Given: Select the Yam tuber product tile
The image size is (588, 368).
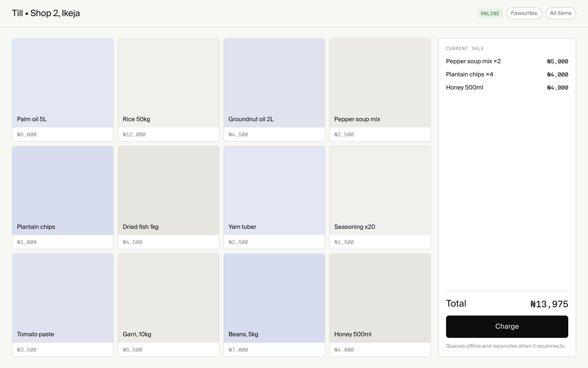Looking at the screenshot, I should [274, 197].
